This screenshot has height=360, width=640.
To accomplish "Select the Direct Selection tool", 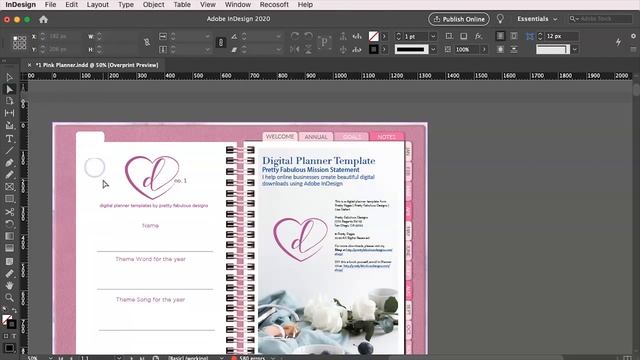I will pyautogui.click(x=9, y=89).
